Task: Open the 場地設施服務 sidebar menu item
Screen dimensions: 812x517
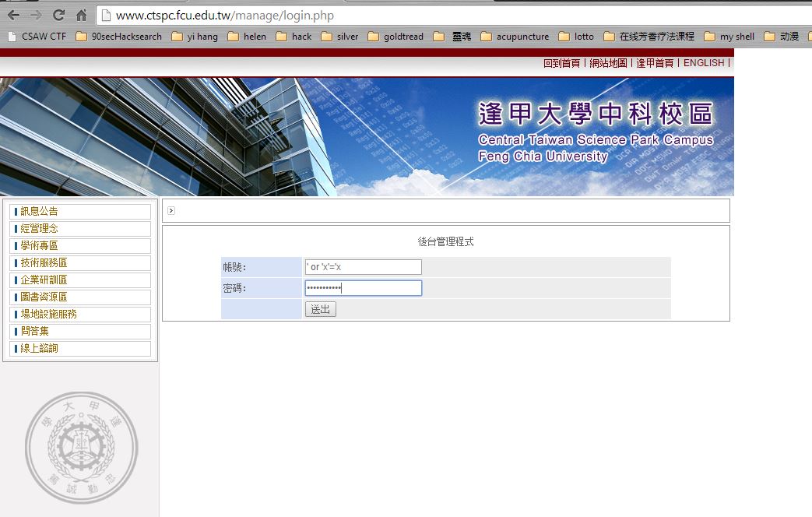Action: (x=80, y=314)
